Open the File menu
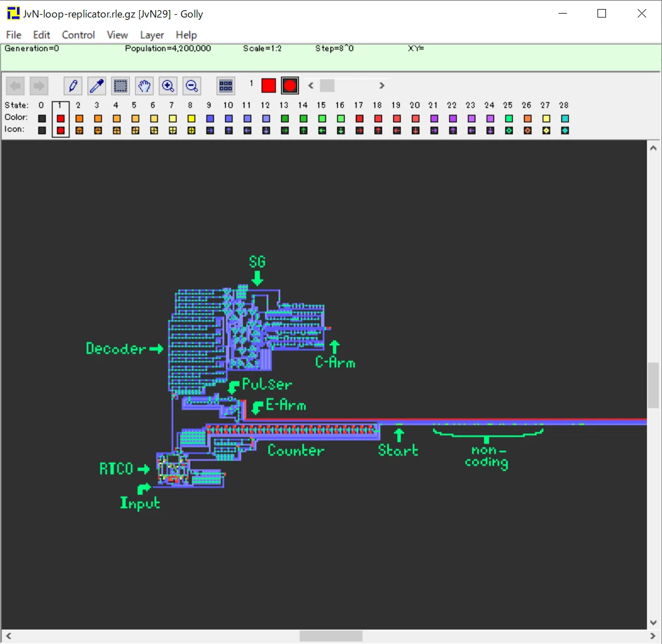Viewport: 662px width, 644px height. coord(14,35)
